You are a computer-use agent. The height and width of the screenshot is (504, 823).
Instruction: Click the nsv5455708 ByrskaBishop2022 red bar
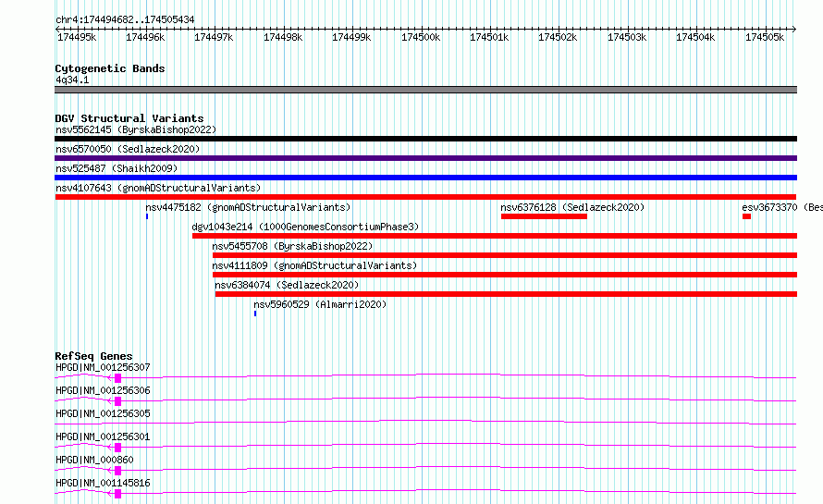(505, 255)
